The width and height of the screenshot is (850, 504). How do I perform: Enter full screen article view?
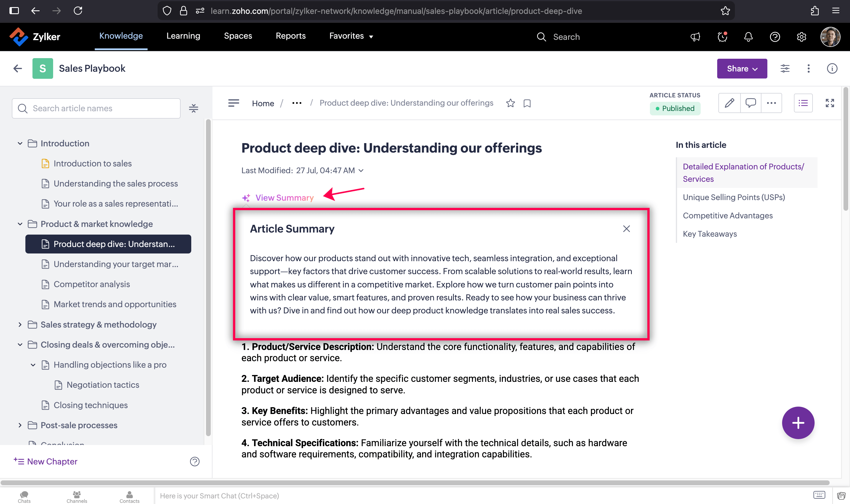tap(830, 103)
